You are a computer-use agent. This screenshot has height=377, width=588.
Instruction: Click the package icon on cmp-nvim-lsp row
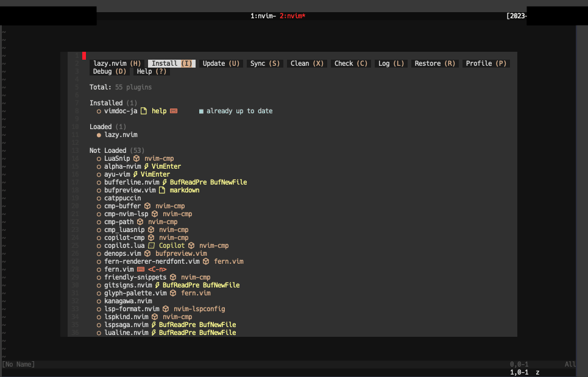(x=155, y=214)
